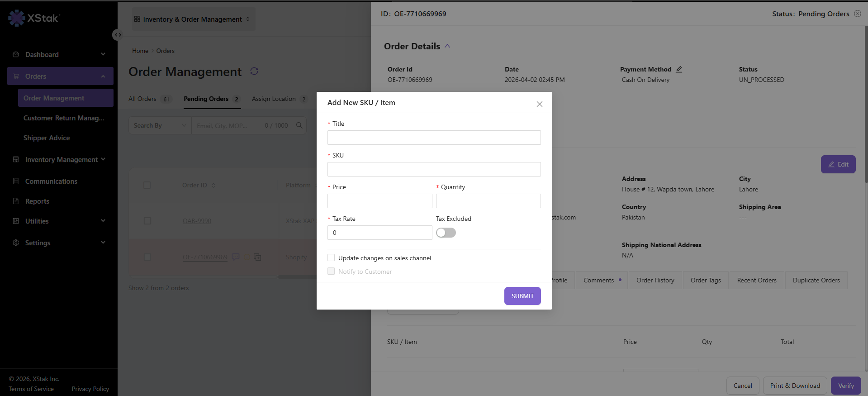
Task: Submit the new SKU form
Action: point(522,296)
